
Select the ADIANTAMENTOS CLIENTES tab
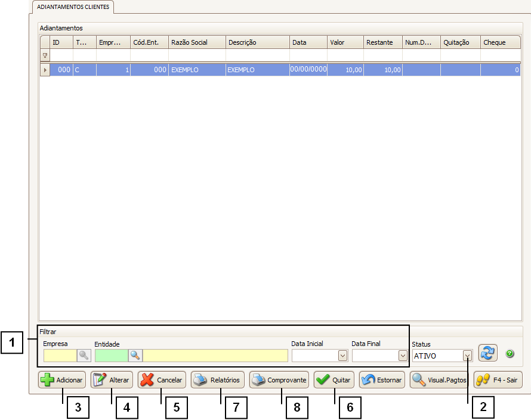point(73,7)
